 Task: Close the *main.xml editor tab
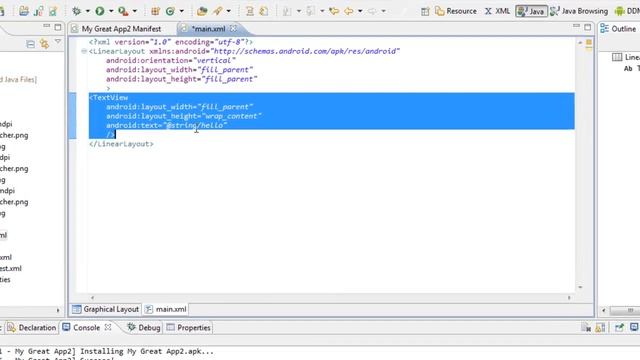[233, 29]
